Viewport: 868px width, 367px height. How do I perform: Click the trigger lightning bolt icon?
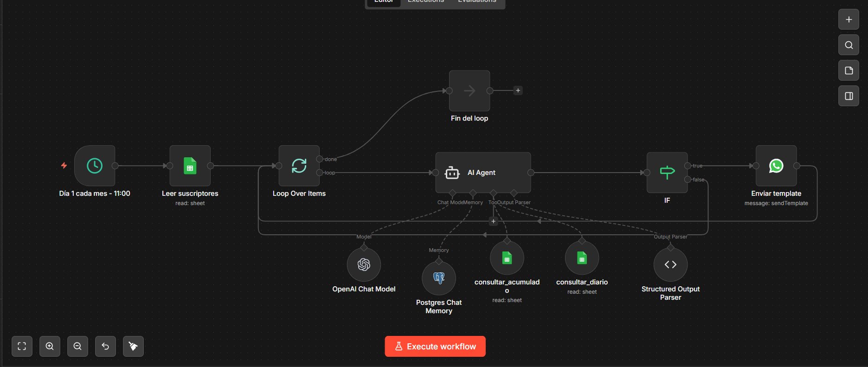[x=64, y=165]
